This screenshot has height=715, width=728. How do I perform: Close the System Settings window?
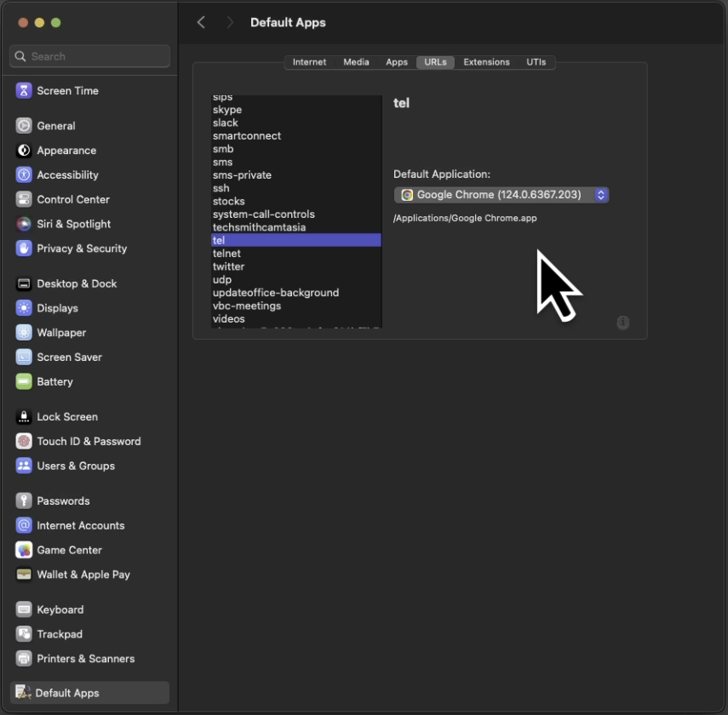(x=23, y=22)
